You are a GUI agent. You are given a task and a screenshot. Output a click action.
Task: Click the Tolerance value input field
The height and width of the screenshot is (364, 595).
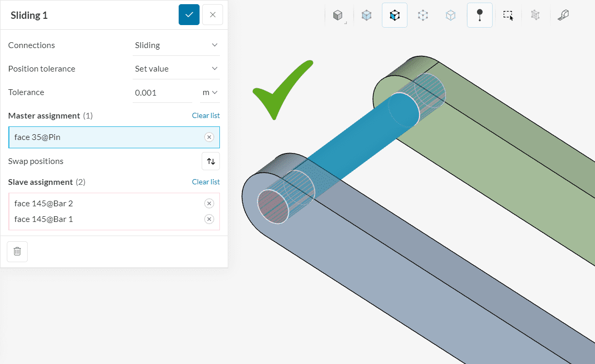click(162, 92)
